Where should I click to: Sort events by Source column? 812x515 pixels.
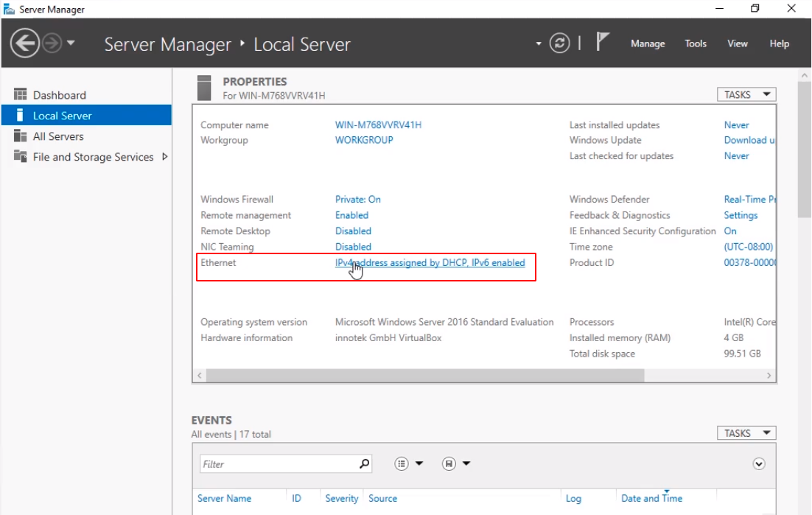382,498
